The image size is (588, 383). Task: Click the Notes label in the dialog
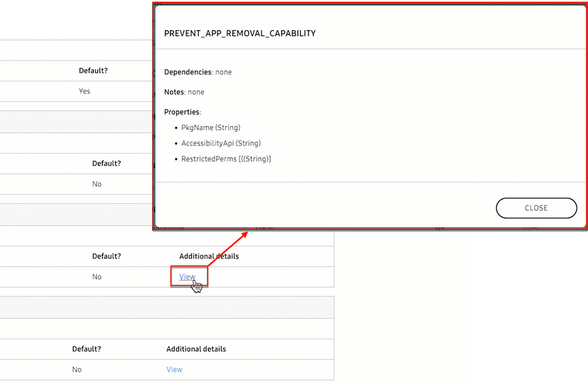[175, 92]
